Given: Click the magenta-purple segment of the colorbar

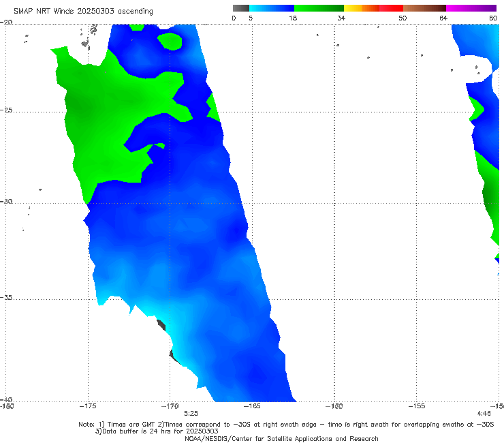Looking at the screenshot, I should pyautogui.click(x=471, y=8).
